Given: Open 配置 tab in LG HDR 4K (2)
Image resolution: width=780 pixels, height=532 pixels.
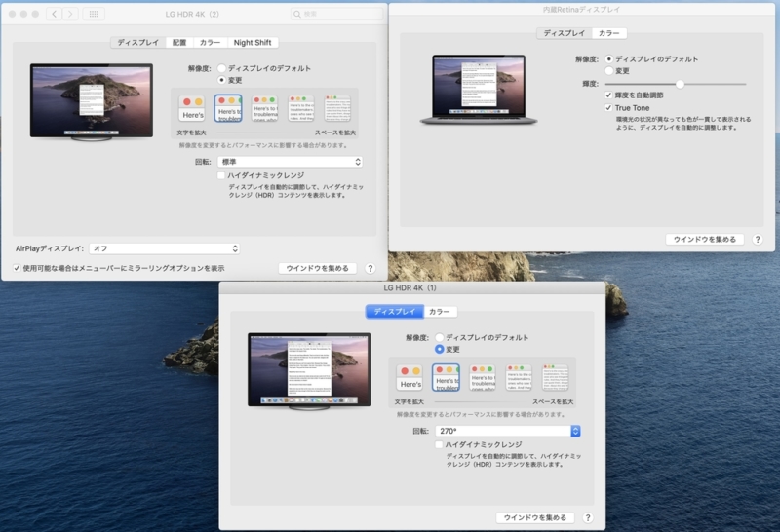Looking at the screenshot, I should [x=179, y=43].
